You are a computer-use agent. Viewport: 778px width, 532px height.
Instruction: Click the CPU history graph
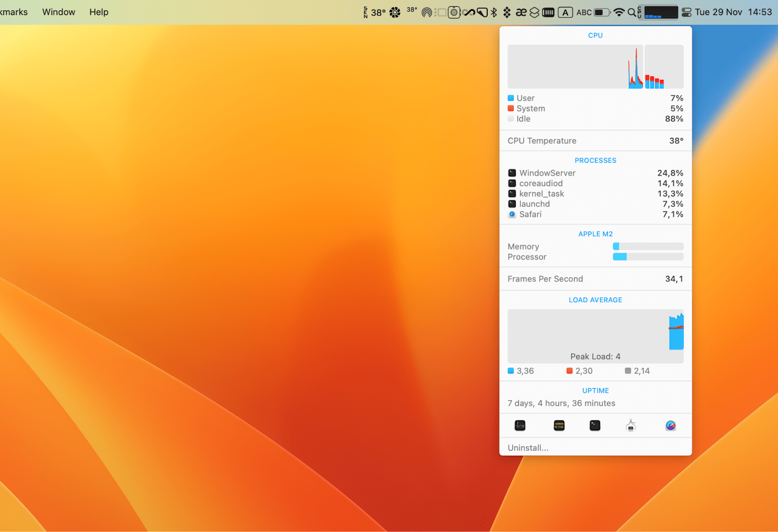[x=575, y=67]
